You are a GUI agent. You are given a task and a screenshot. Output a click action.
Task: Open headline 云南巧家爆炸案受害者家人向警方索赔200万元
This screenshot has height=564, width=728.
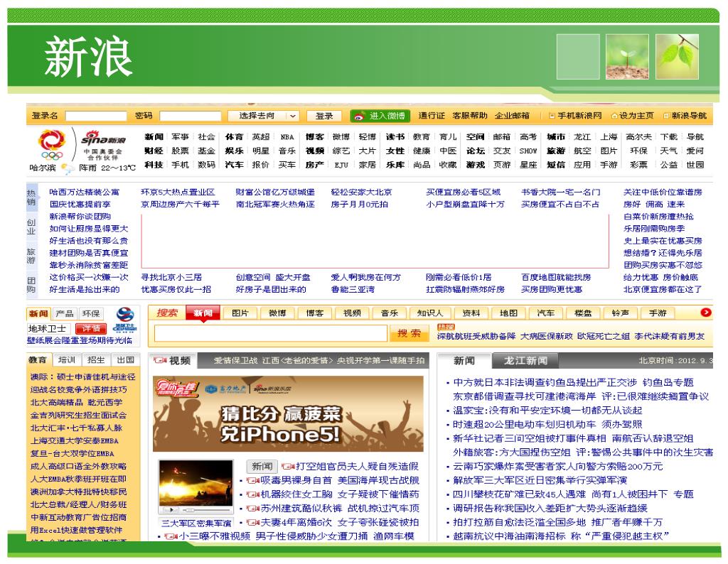point(557,466)
